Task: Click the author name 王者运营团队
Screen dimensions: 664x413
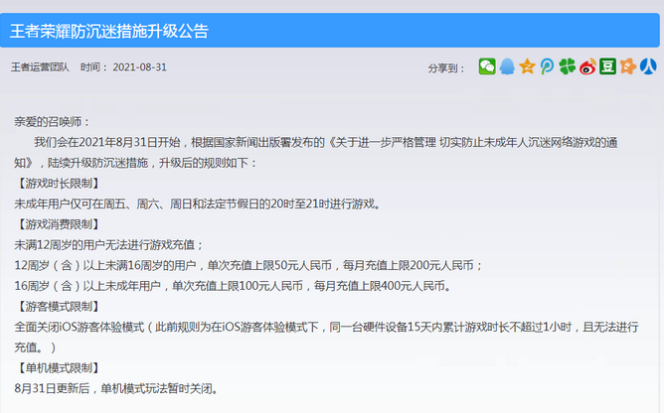Action: (40, 67)
